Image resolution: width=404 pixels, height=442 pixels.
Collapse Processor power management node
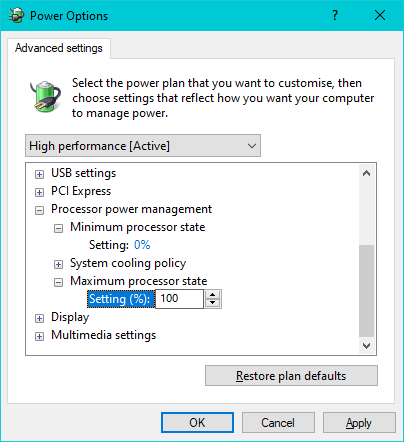pos(39,210)
